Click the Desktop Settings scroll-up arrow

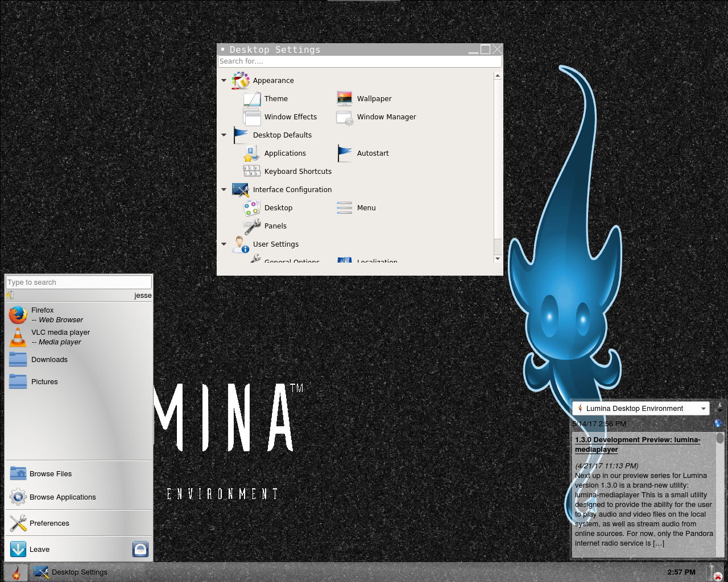[498, 75]
